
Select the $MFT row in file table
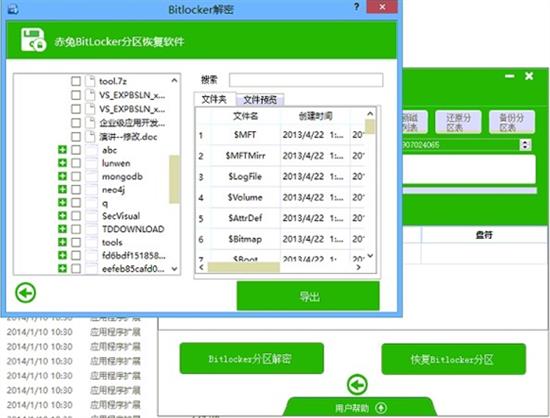pos(281,135)
